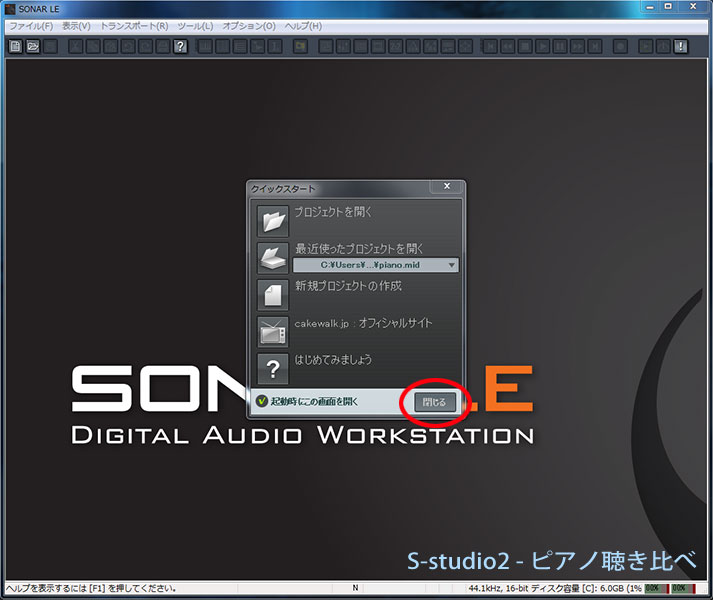Open the ヘルプ(H) menu

(x=303, y=25)
